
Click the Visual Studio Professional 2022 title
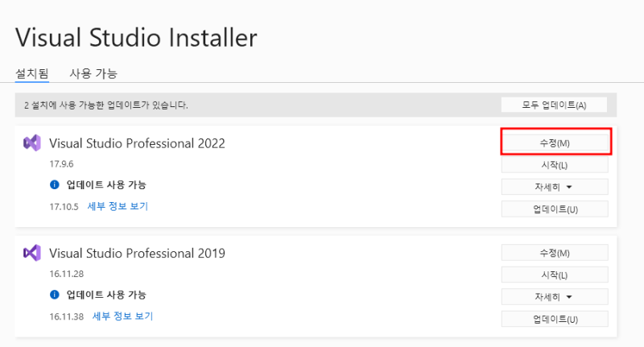click(x=137, y=143)
